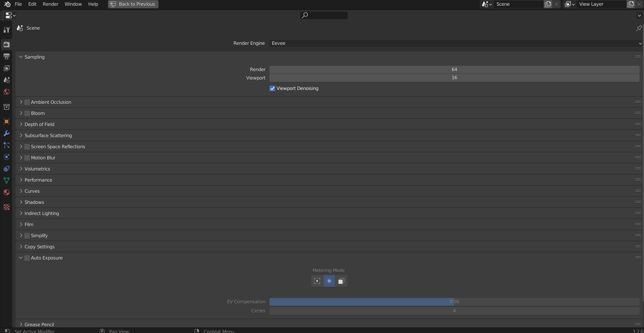Screen dimensions: 644x333
Task: Open the File menu
Action: pos(19,4)
